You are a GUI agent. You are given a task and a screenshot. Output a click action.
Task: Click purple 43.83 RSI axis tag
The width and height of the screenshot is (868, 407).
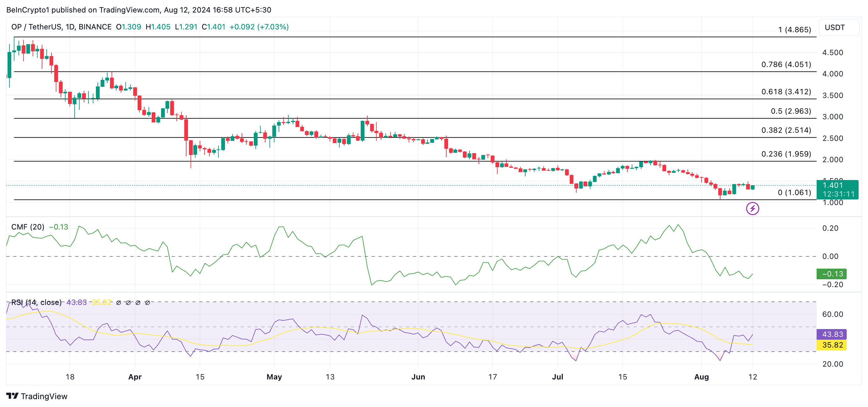click(831, 334)
